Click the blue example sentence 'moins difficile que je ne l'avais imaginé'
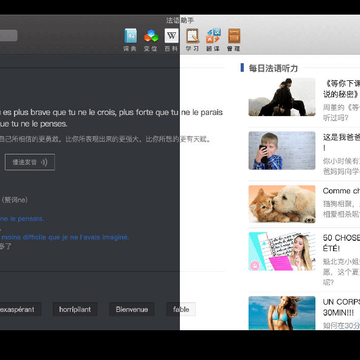The width and height of the screenshot is (360, 360). 65,237
